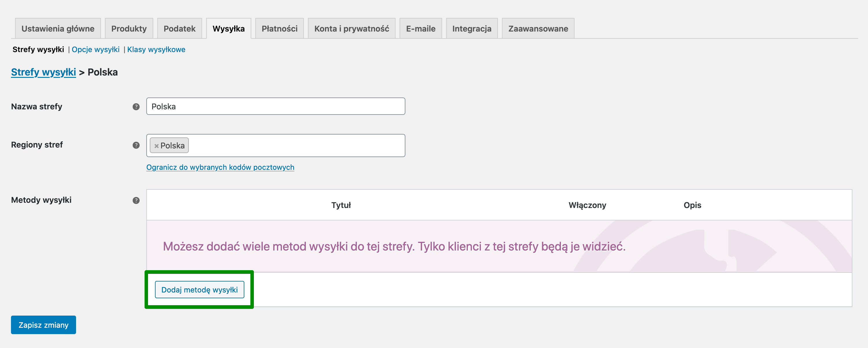Click Ogranicz do wybranych kodów pocztowych link
This screenshot has height=348, width=868.
pos(220,167)
